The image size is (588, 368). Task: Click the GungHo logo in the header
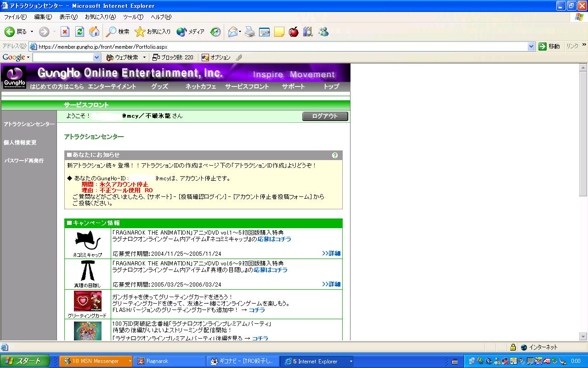pos(13,74)
